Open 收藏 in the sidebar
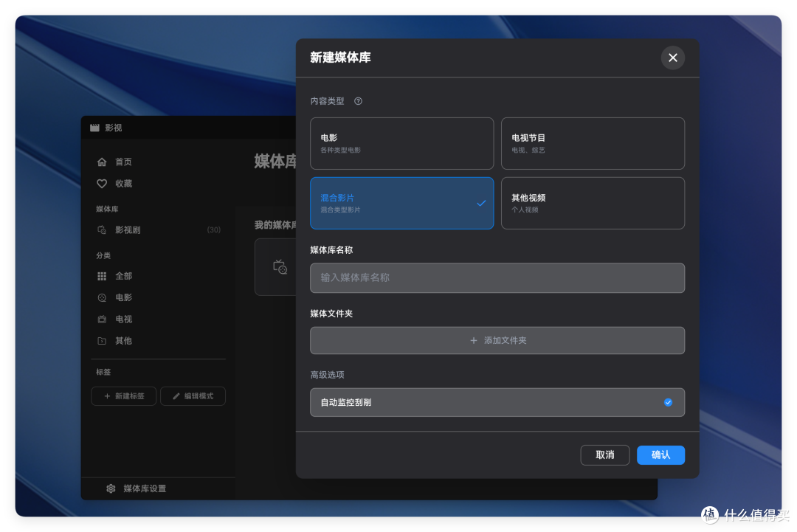The image size is (797, 532). [123, 184]
